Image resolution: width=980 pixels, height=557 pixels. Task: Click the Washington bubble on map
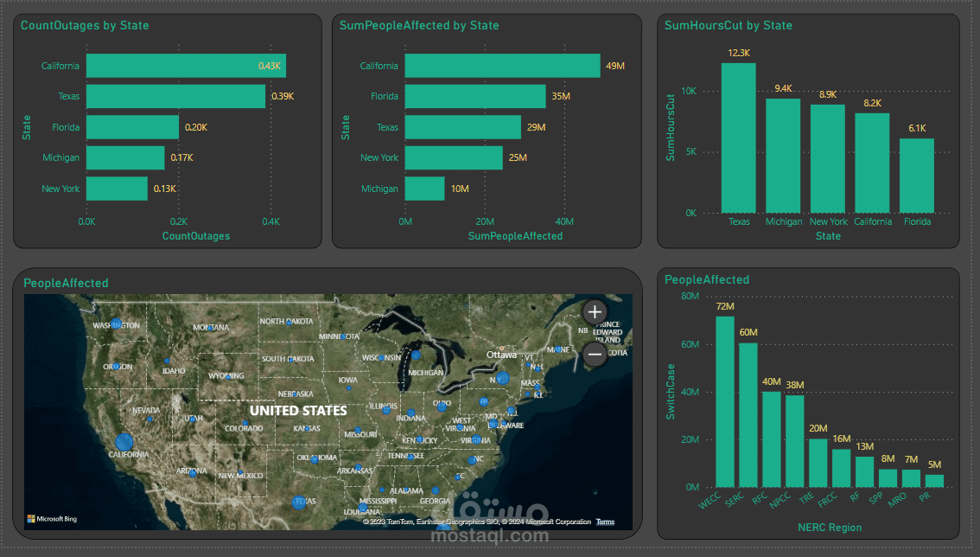117,323
